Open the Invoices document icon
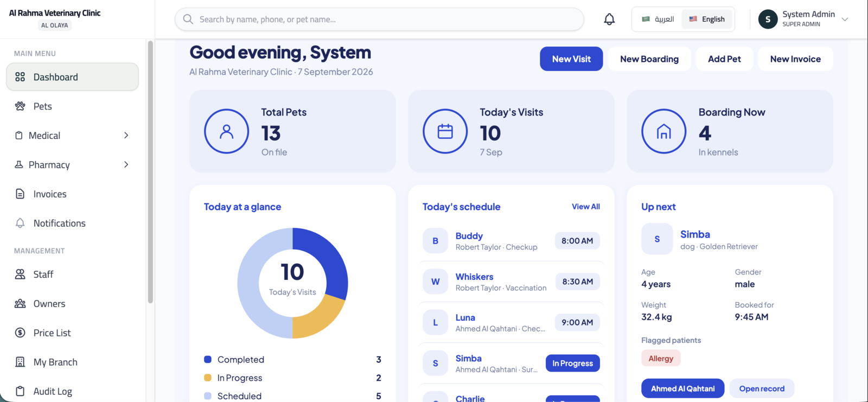Screen dimensions: 868x402 tap(20, 194)
